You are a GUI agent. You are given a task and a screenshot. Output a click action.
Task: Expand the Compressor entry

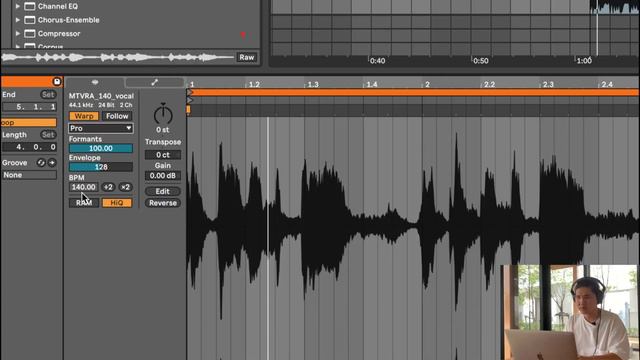(x=18, y=33)
